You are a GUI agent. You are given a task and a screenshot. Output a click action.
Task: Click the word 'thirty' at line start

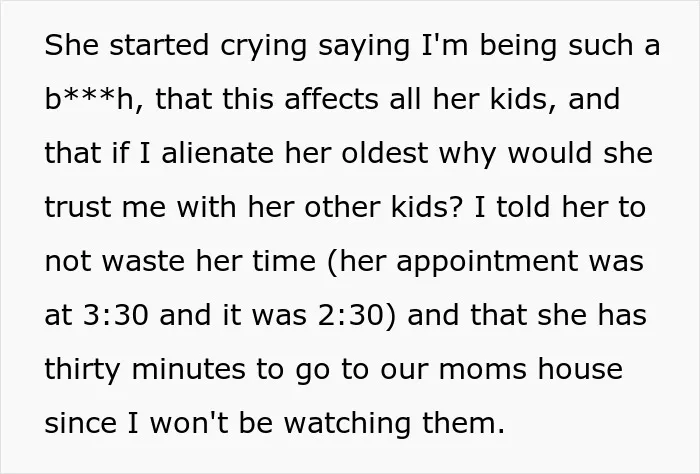click(82, 371)
